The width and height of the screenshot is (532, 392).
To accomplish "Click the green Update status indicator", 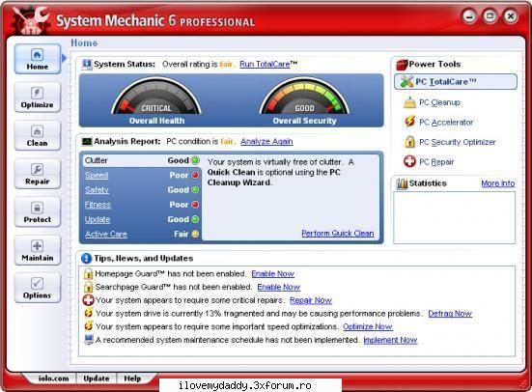I will pyautogui.click(x=195, y=219).
